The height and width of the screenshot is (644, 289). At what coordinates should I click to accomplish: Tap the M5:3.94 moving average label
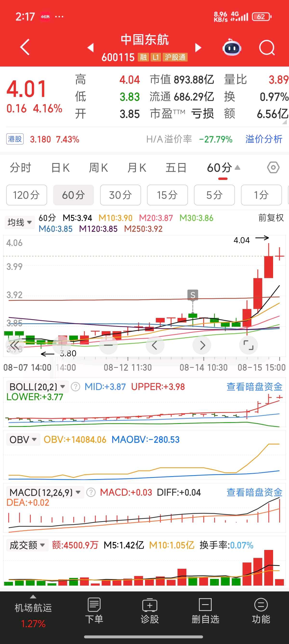point(77,218)
